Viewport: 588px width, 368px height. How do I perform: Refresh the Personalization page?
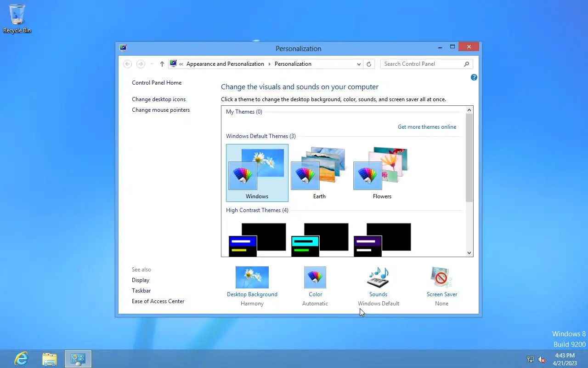(369, 64)
